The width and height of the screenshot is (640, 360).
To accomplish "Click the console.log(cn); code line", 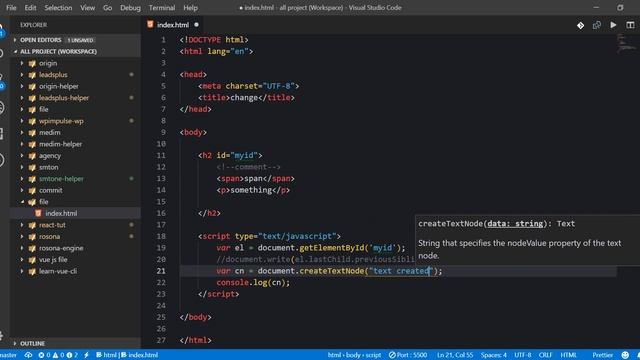I will pyautogui.click(x=253, y=282).
